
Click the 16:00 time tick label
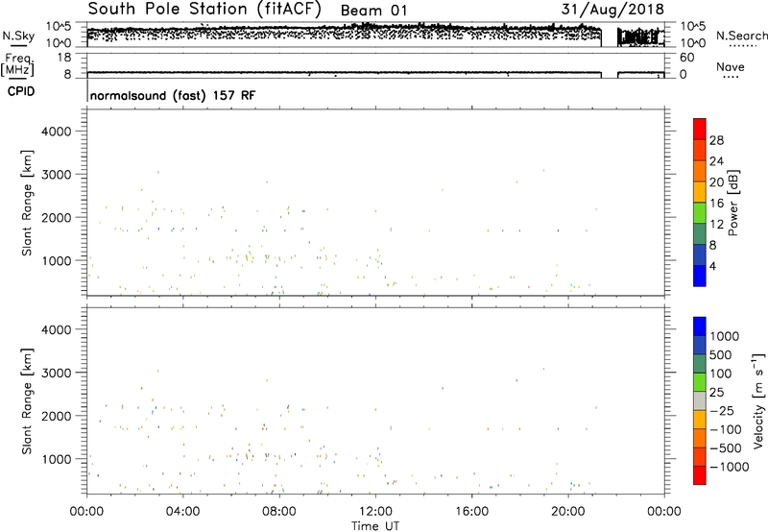(x=471, y=512)
